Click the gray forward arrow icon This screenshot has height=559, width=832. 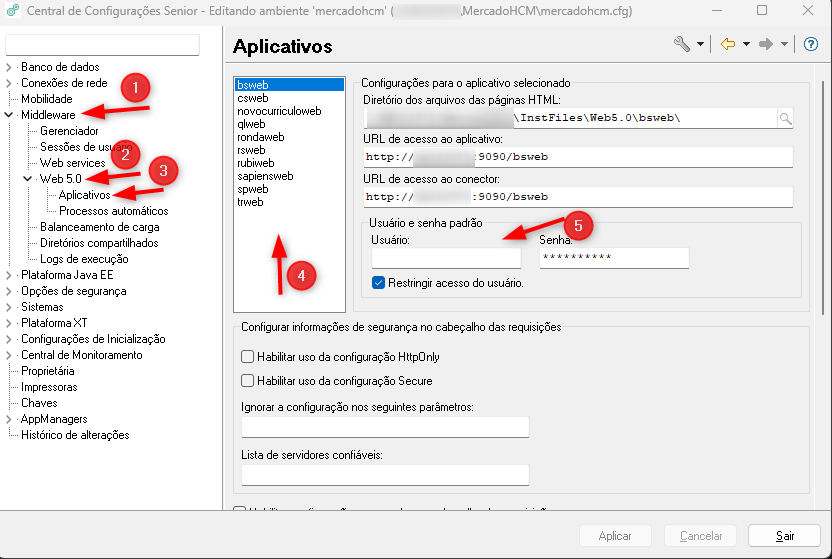click(x=766, y=45)
